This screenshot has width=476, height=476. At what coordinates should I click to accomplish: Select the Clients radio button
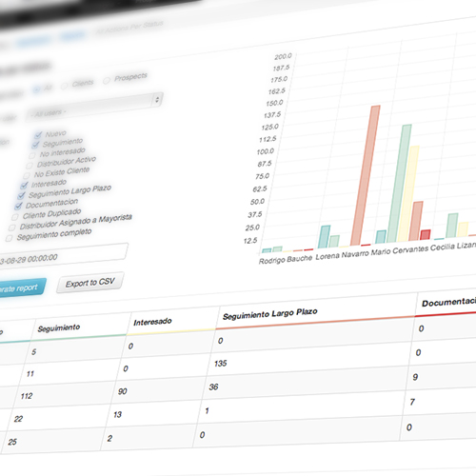64,86
